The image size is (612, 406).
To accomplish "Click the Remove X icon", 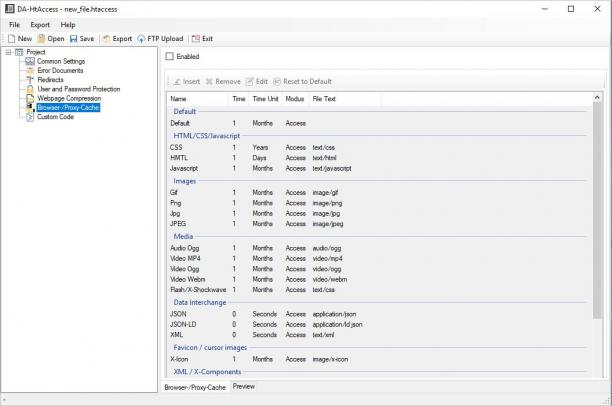I will [x=209, y=82].
